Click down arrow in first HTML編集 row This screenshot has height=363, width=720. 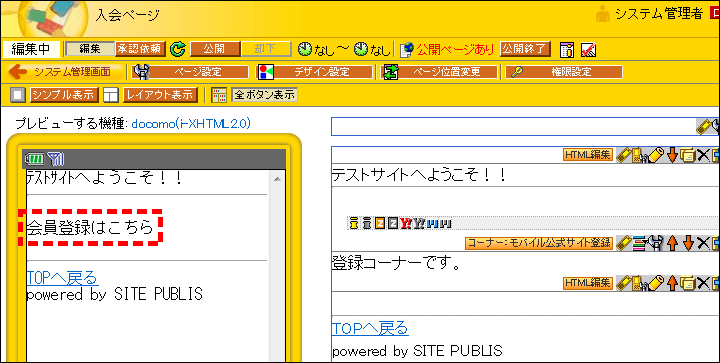pyautogui.click(x=672, y=155)
